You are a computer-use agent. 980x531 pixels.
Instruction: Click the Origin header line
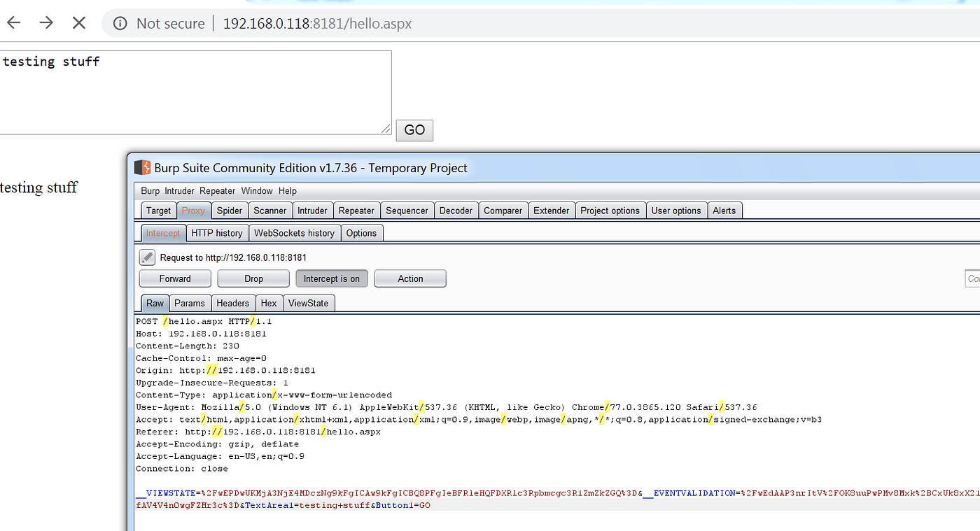point(225,371)
